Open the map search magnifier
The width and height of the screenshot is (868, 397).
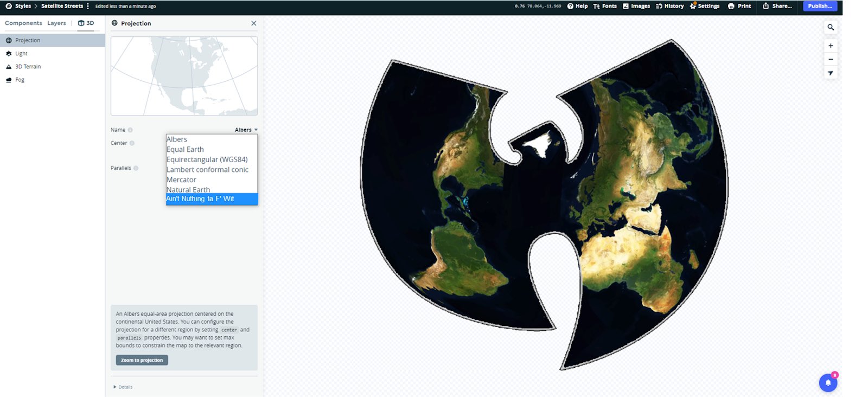pos(831,27)
